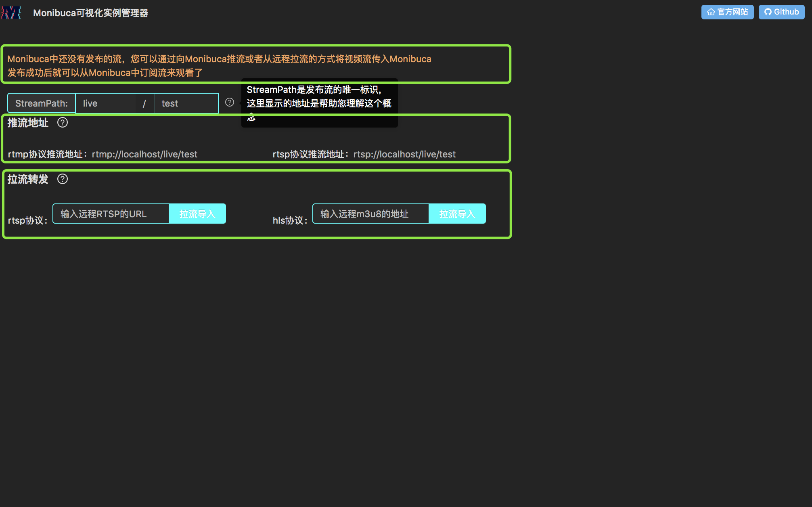Screen dimensions: 812x507
Task: Click the question-mark icon next to 拉流转发
Action: (63, 179)
